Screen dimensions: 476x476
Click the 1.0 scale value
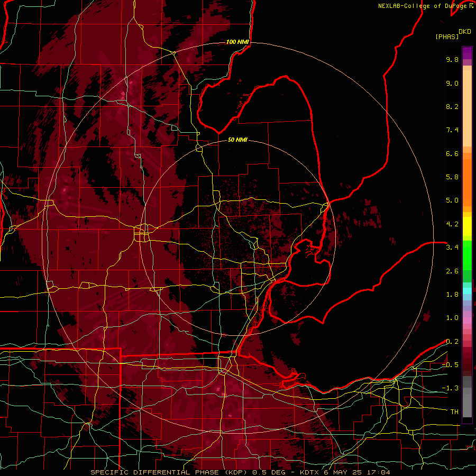(452, 318)
